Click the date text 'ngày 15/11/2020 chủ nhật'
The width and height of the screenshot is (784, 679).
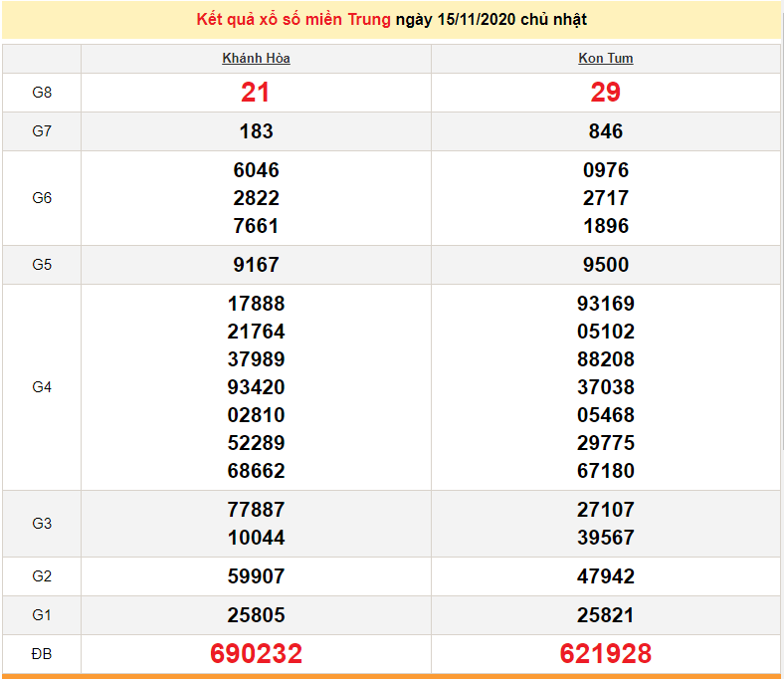click(x=490, y=20)
